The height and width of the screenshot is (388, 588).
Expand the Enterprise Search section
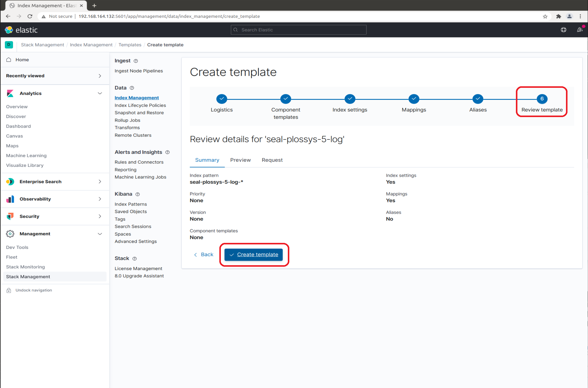click(100, 182)
